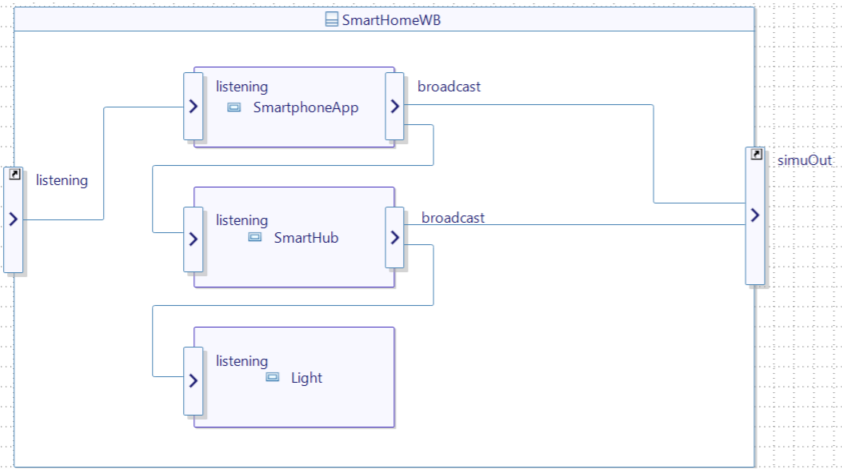Select the listening label inside SmartphoneApp
This screenshot has height=469, width=842.
click(x=242, y=86)
